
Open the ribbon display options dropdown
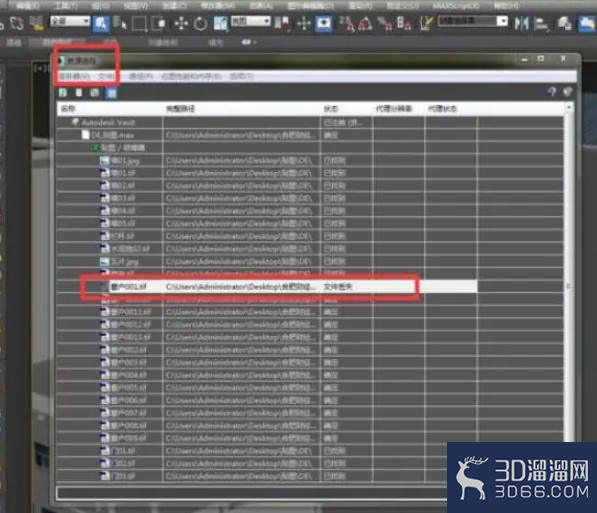point(249,42)
